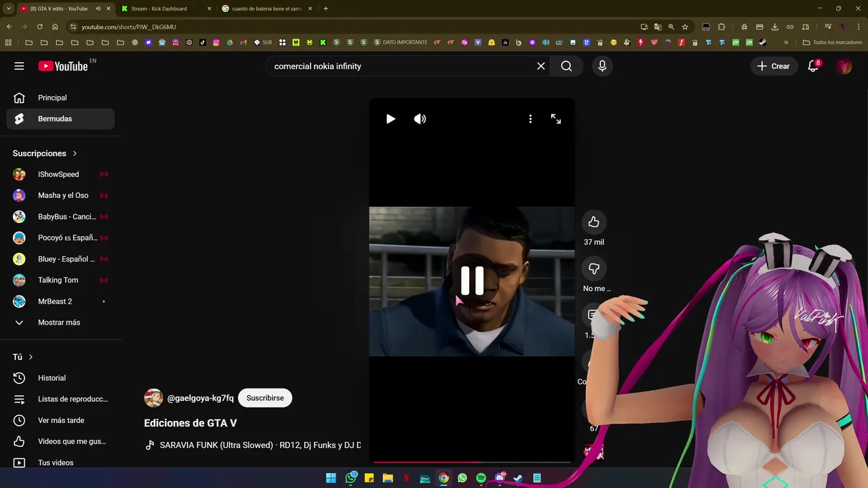Open the account avatar menu
The height and width of the screenshot is (488, 868).
844,66
